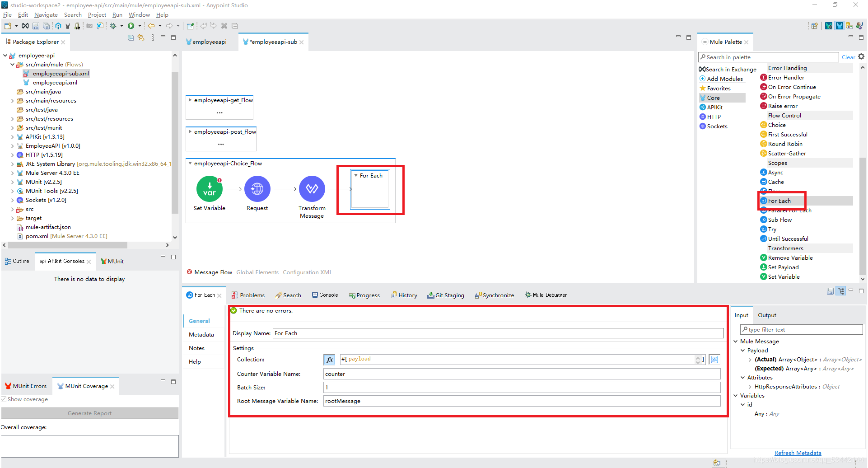Pick the Scatter-Gather component from palette
The height and width of the screenshot is (468, 868).
pyautogui.click(x=784, y=154)
